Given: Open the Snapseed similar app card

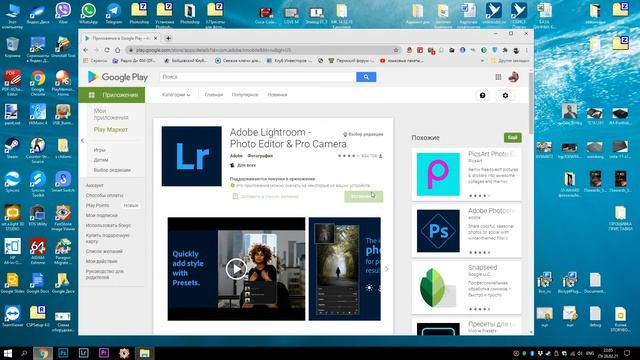Looking at the screenshot, I should (467, 288).
